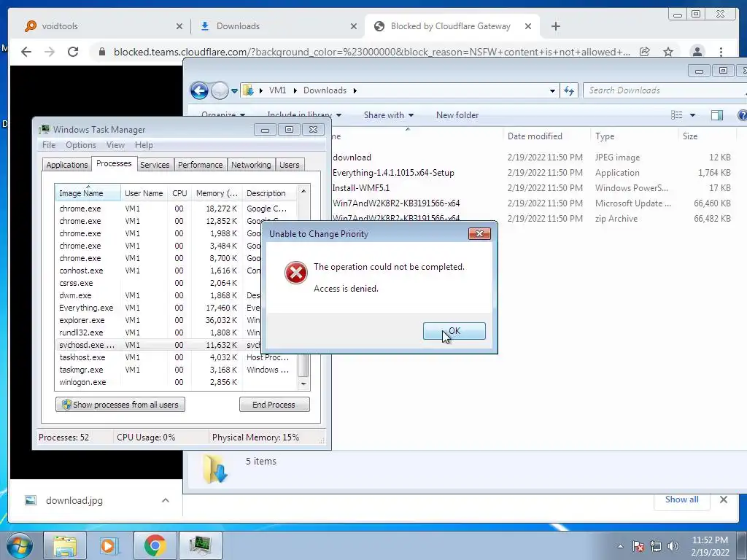The image size is (747, 560).
Task: Open Windows Explorer from the taskbar
Action: click(65, 545)
